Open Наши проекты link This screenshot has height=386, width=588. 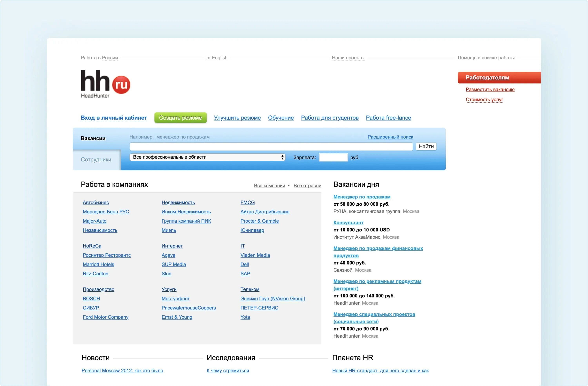tap(348, 58)
